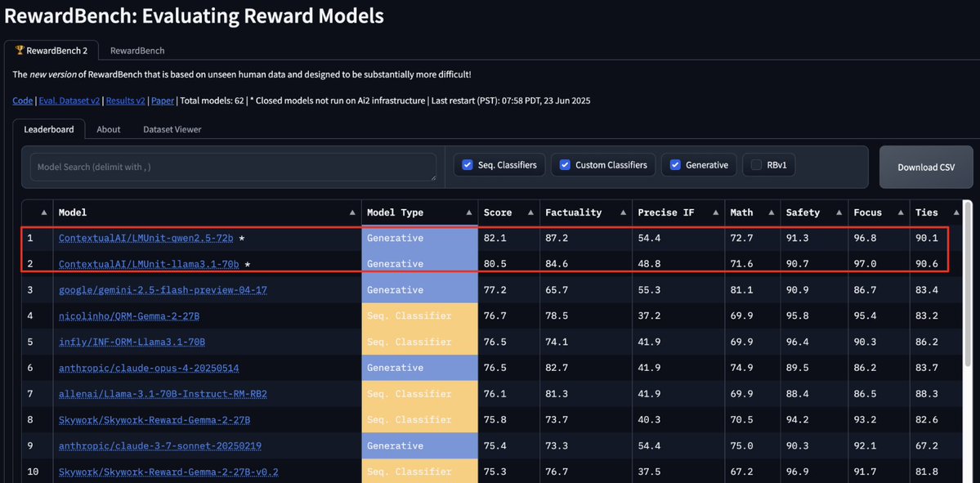The width and height of the screenshot is (980, 483).
Task: Open ContextualAI/LMUnit-llama3.1-70b model link
Action: (149, 264)
